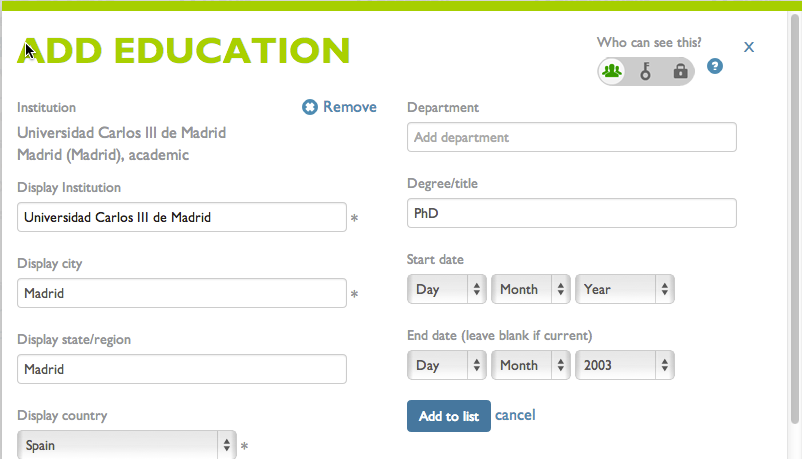Open the End date Month dropdown
This screenshot has width=802, height=459.
pyautogui.click(x=530, y=365)
